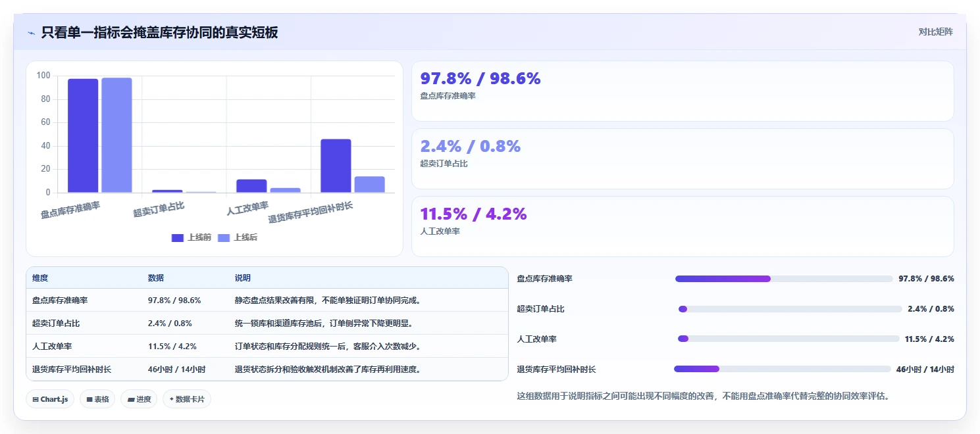The width and height of the screenshot is (980, 434).
Task: Click the 2.4% / 0.8% data card value
Action: click(471, 147)
